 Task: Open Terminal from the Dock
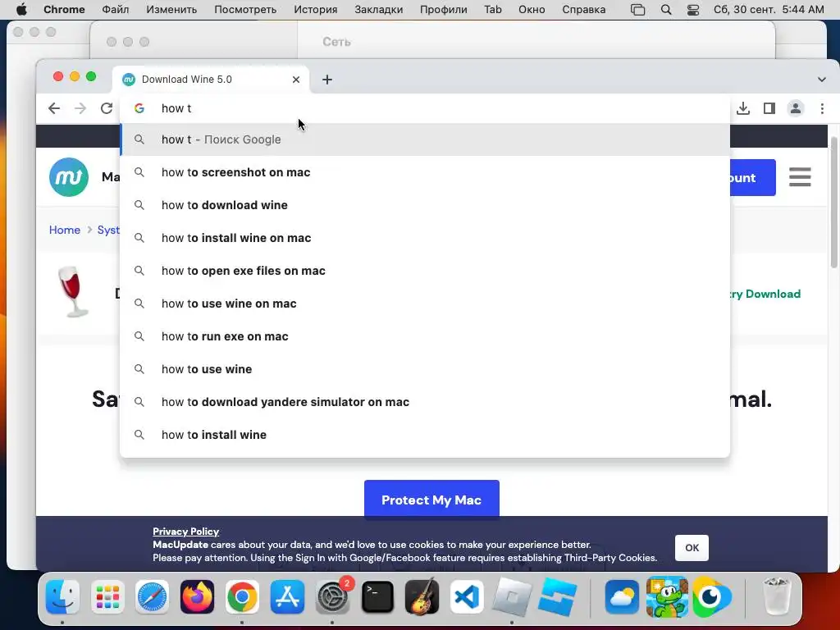[377, 596]
